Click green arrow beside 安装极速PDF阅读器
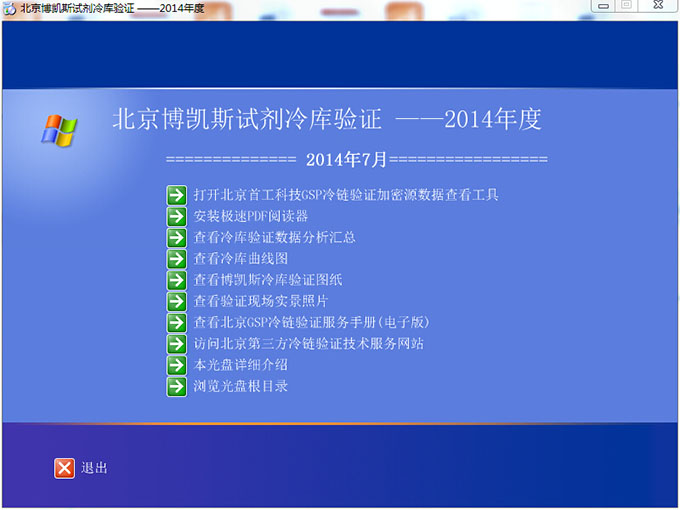 (177, 216)
